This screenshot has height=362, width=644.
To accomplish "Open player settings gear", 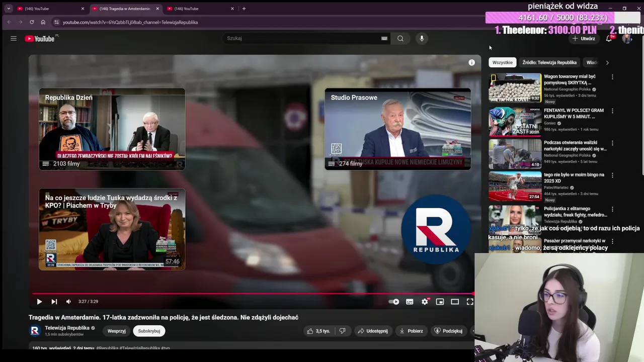I will pyautogui.click(x=425, y=302).
